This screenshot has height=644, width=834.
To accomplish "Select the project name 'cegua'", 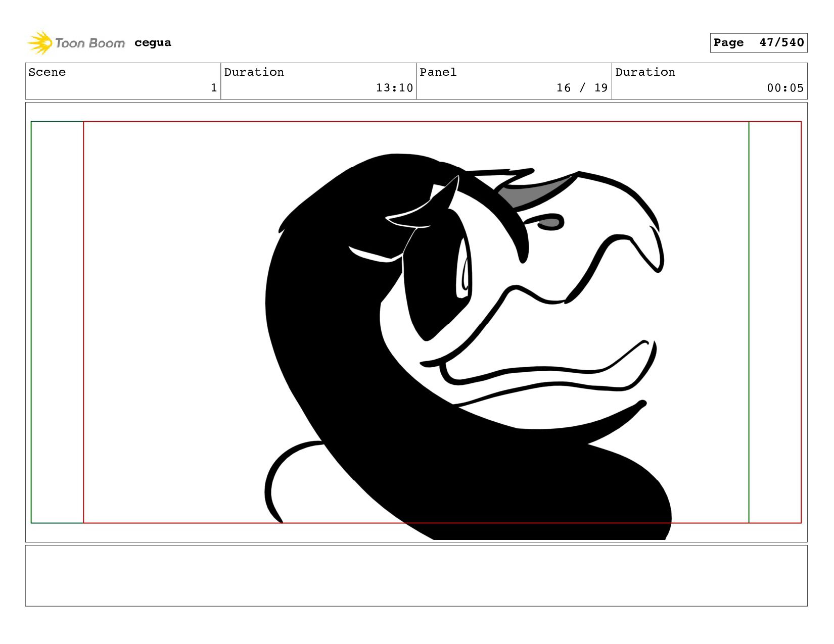I will [153, 43].
